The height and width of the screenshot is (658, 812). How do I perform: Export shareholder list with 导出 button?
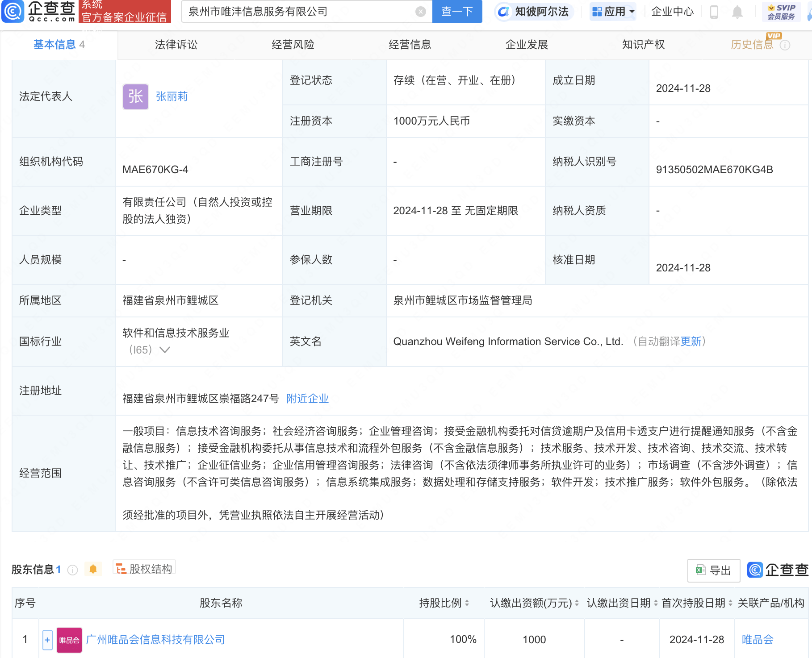tap(714, 570)
